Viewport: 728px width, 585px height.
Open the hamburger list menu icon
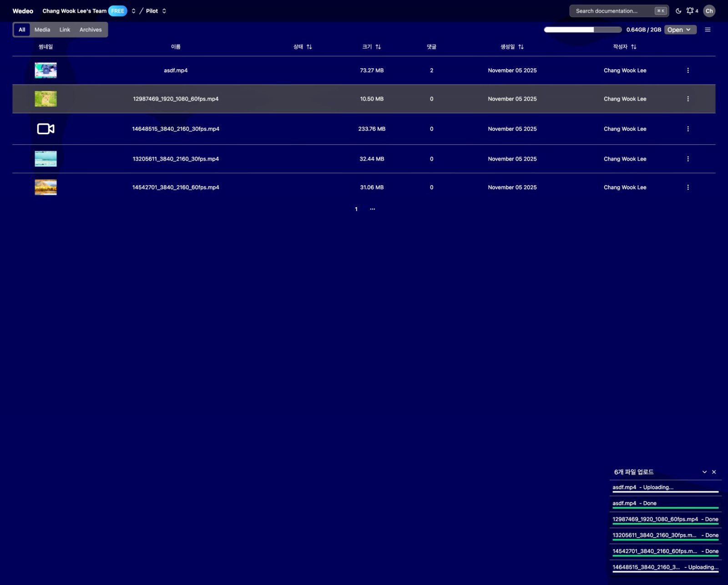(708, 30)
